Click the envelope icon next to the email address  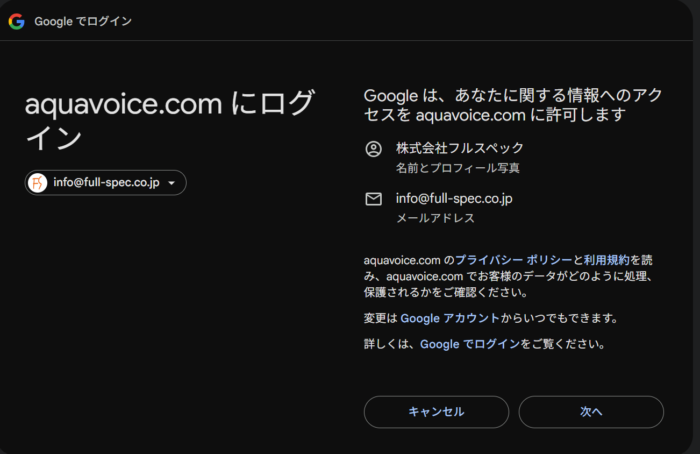[374, 199]
